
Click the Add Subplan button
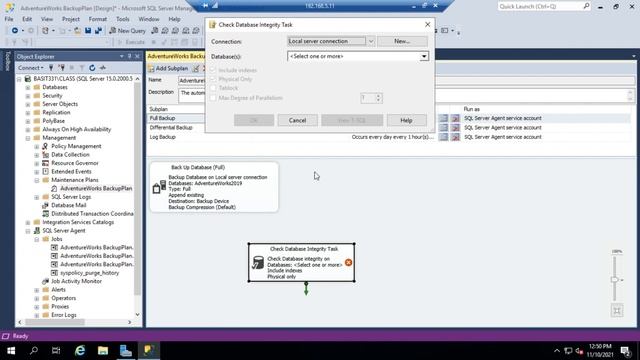pos(168,69)
